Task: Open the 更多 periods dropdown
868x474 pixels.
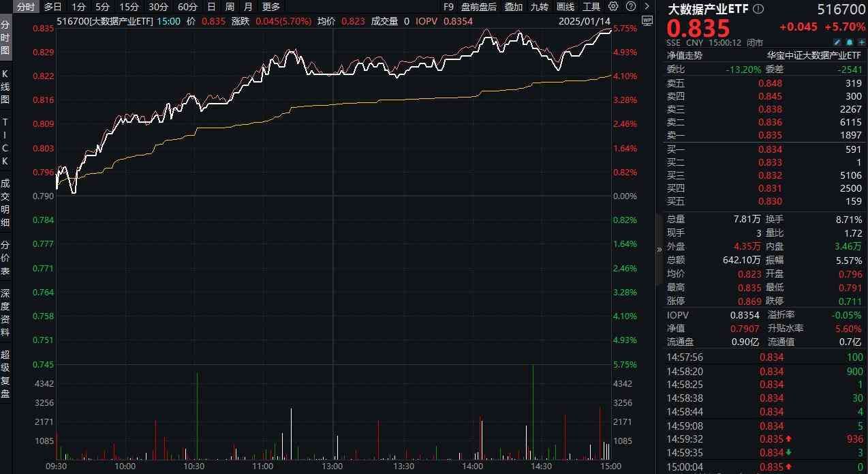Action: (271, 7)
